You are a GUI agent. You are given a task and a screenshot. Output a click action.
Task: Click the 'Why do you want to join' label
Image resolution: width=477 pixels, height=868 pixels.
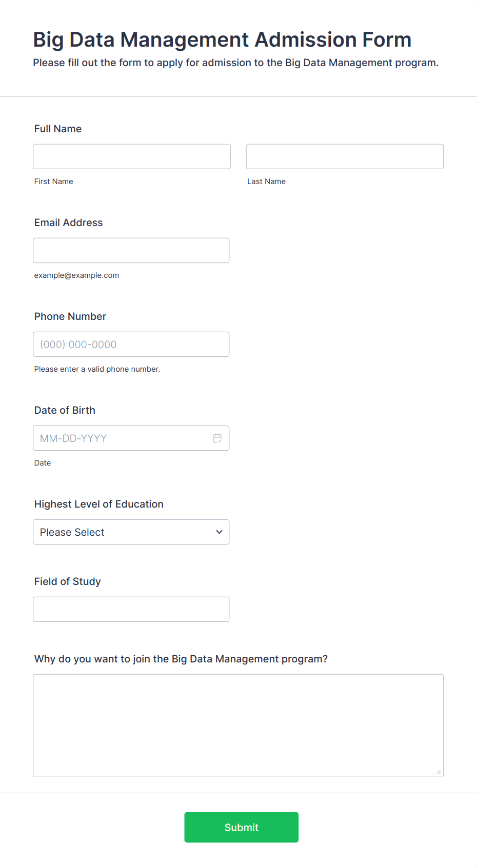coord(181,659)
